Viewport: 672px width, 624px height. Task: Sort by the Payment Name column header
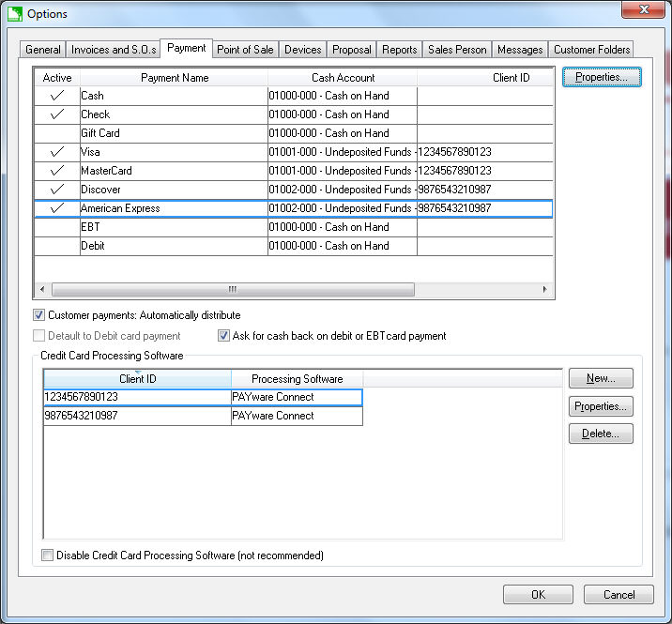(175, 78)
